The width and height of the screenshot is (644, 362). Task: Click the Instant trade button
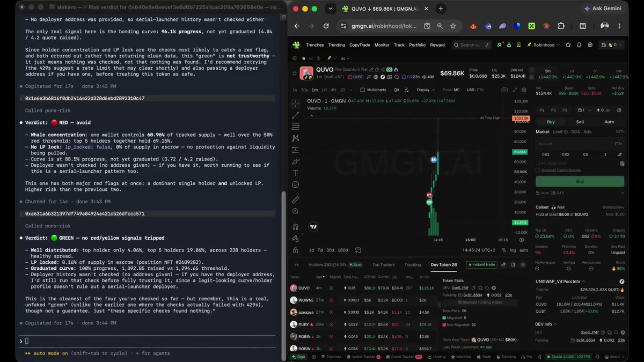482,264
